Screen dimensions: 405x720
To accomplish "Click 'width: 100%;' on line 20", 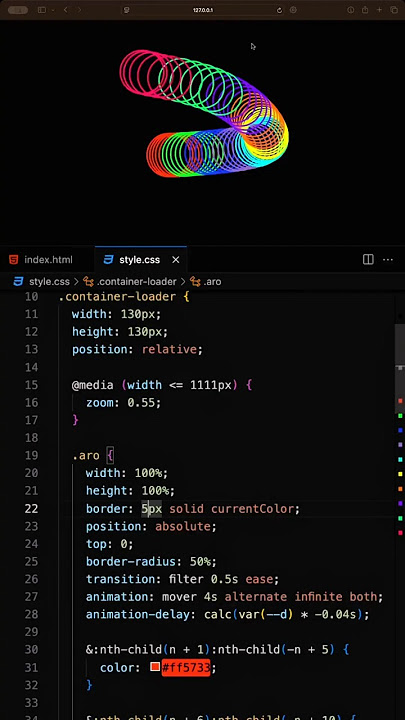I will click(127, 473).
